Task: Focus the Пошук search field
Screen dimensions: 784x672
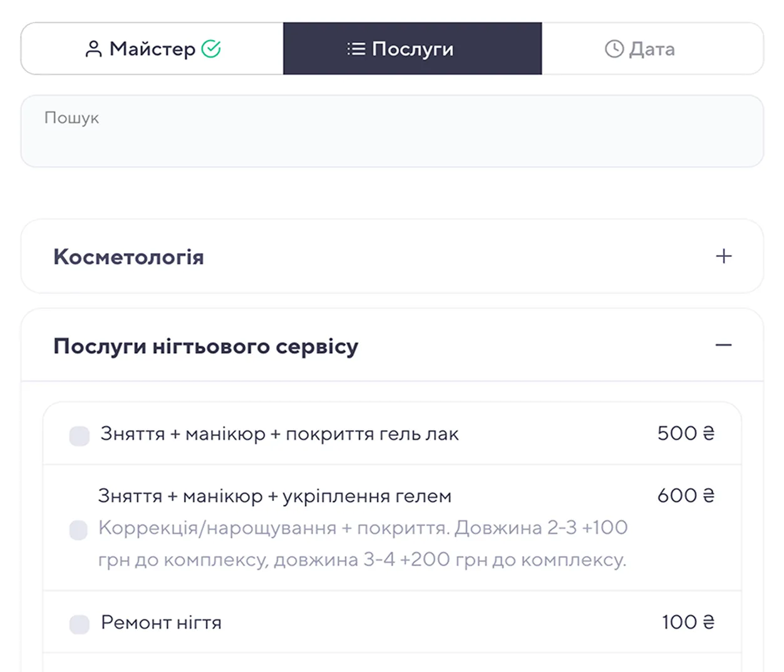Action: click(392, 132)
